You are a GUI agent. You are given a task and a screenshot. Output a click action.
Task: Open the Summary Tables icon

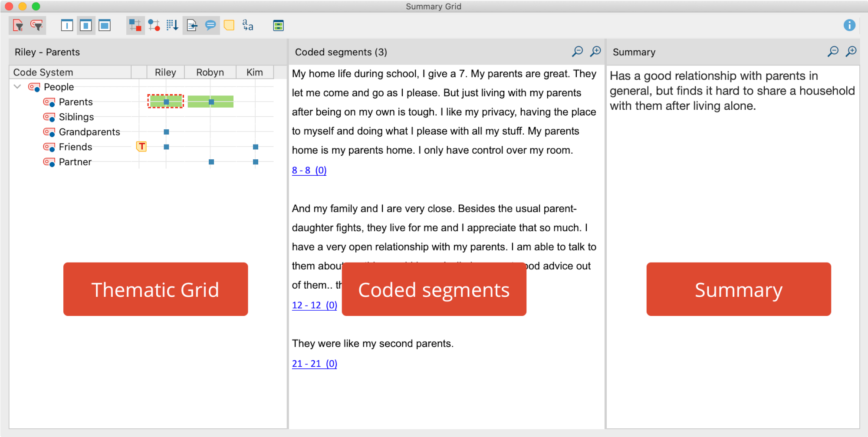[278, 26]
